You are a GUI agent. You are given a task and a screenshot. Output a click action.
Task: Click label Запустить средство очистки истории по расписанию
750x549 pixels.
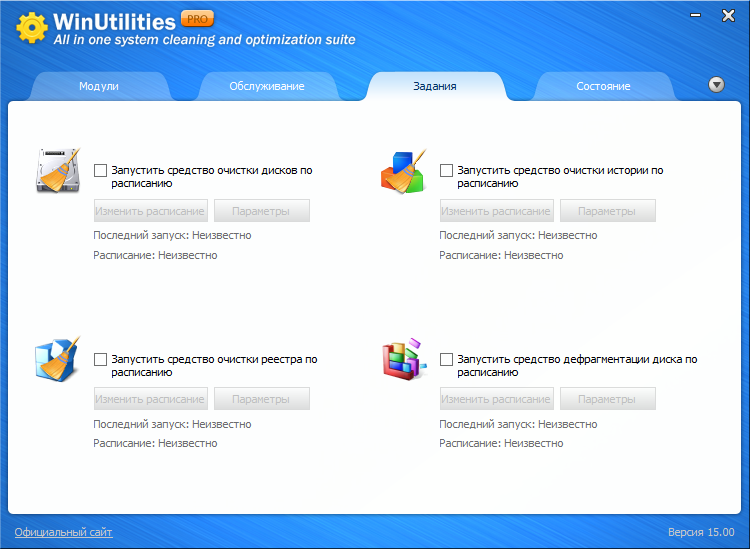click(x=560, y=176)
